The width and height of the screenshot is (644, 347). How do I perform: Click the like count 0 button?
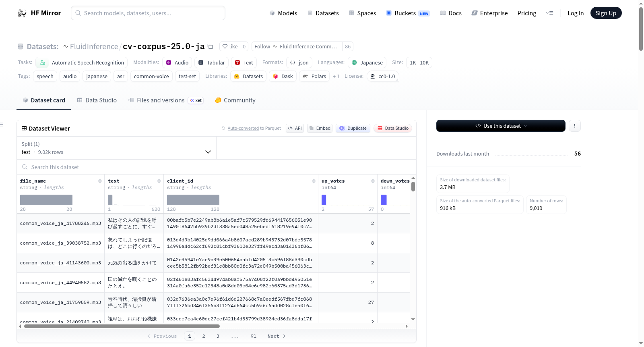coord(244,46)
